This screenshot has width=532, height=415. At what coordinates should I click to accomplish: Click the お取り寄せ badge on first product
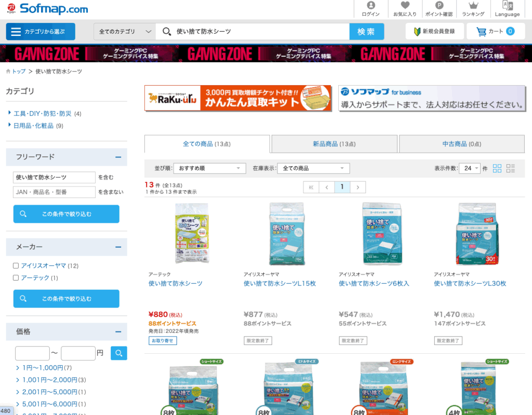point(163,341)
